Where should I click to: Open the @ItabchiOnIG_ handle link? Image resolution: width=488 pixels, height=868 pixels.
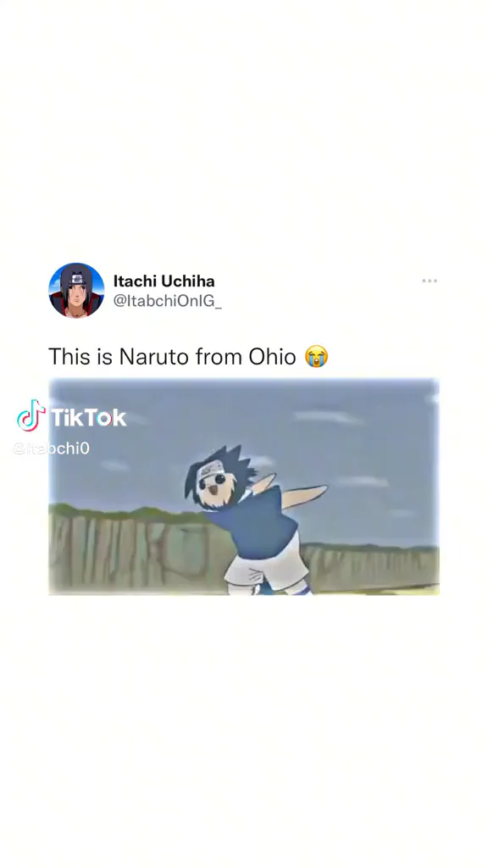[167, 301]
